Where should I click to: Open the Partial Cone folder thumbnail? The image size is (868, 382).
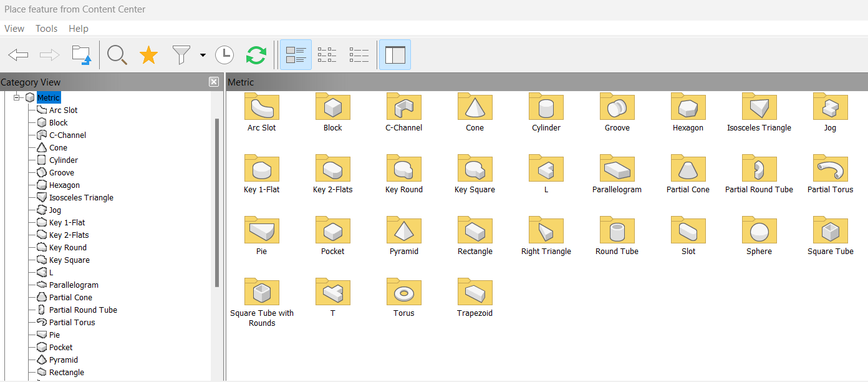[688, 169]
